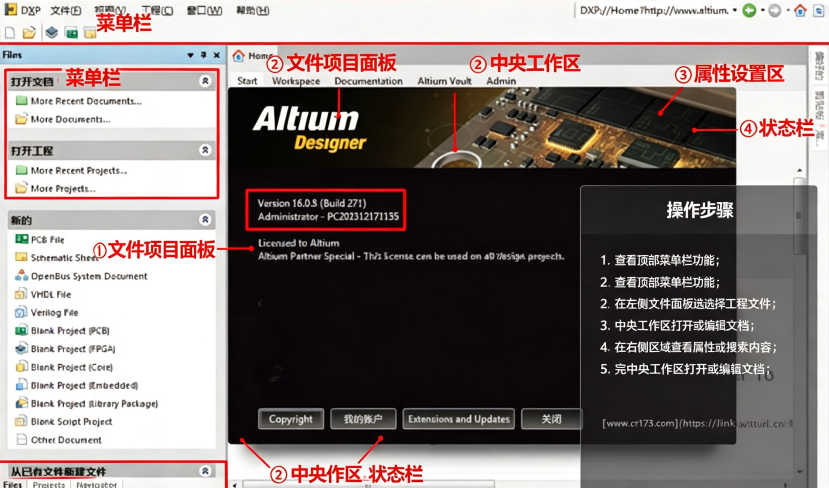This screenshot has height=488, width=829.
Task: Collapse the 新的 section
Action: coord(205,219)
